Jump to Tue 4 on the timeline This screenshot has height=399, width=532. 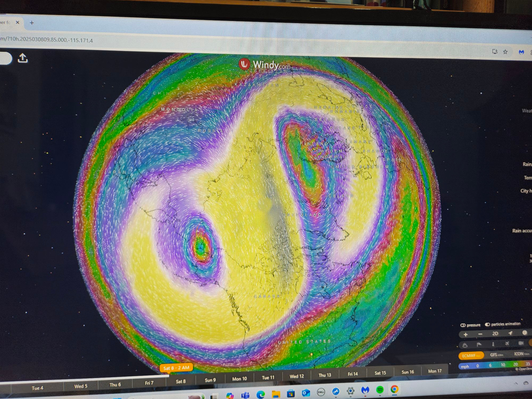pos(38,388)
